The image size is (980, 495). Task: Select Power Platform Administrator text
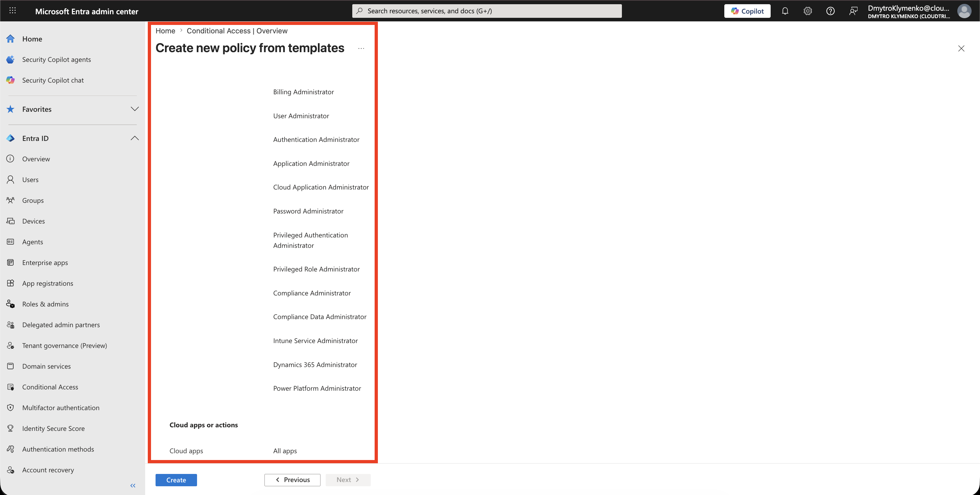317,388
